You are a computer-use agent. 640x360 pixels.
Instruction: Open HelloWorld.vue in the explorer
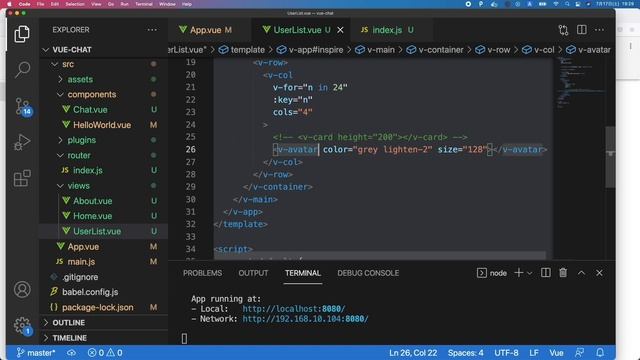tap(103, 125)
